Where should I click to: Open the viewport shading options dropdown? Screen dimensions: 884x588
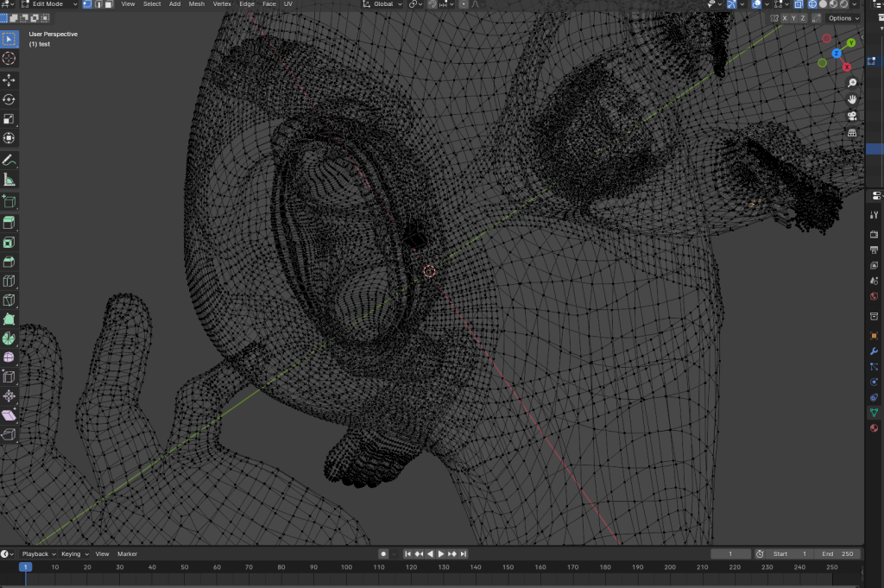855,4
